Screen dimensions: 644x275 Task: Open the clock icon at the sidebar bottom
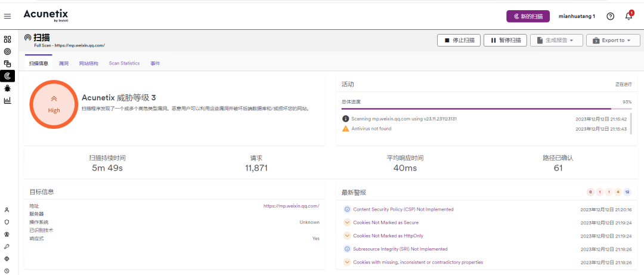(x=7, y=271)
